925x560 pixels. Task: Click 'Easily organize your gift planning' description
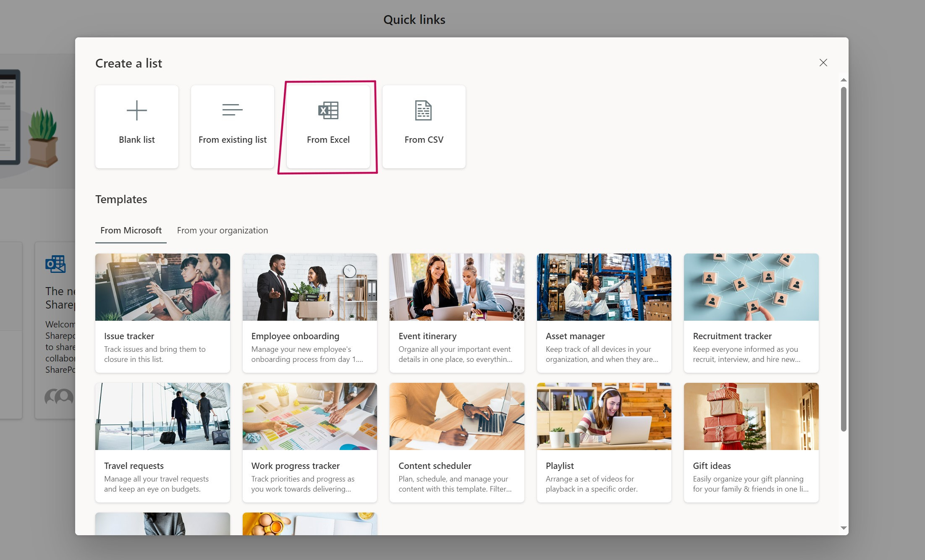[751, 484]
